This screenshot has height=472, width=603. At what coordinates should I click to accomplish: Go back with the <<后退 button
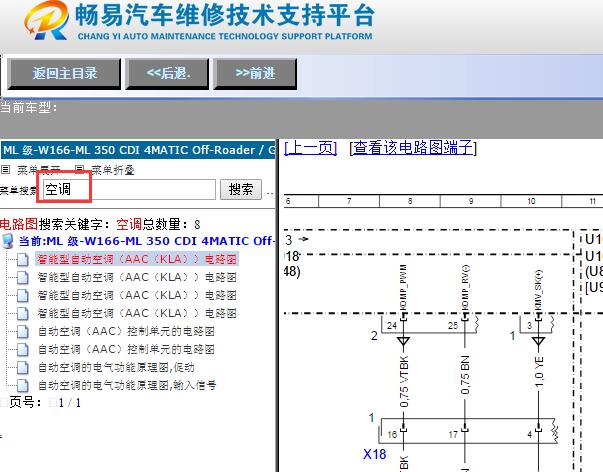pos(167,73)
